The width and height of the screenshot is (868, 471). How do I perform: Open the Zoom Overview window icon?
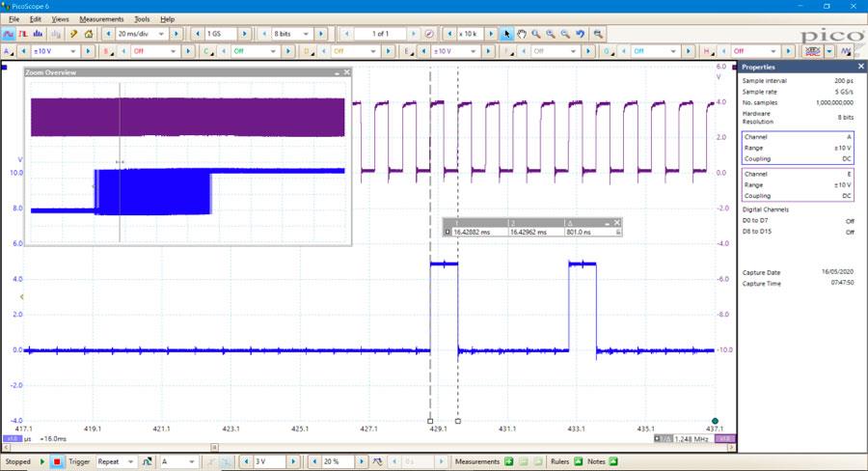tap(598, 34)
